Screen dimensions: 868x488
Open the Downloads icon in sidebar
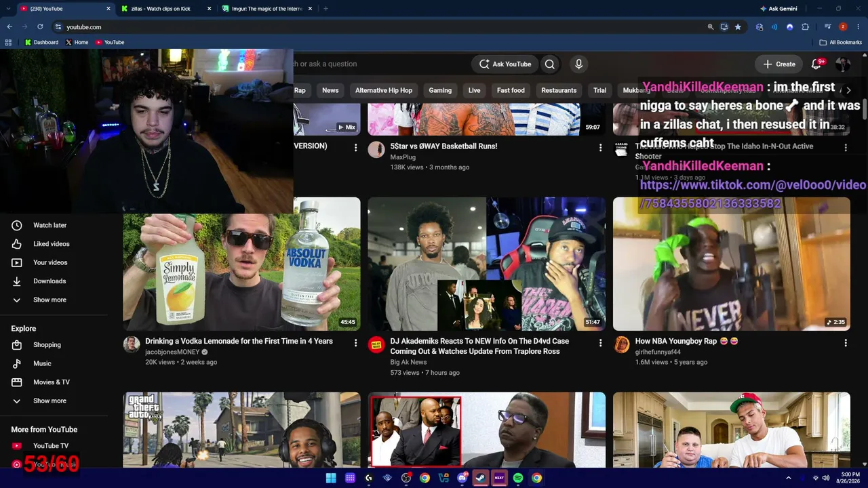click(x=17, y=281)
